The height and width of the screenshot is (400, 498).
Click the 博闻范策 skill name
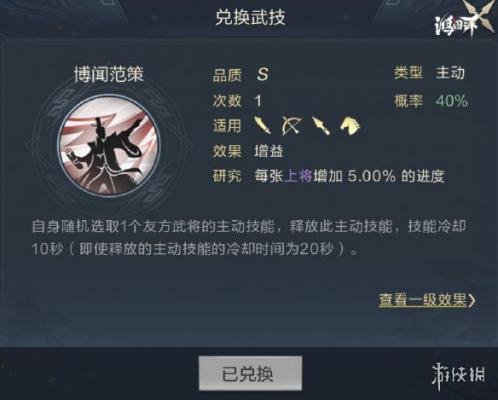[109, 74]
